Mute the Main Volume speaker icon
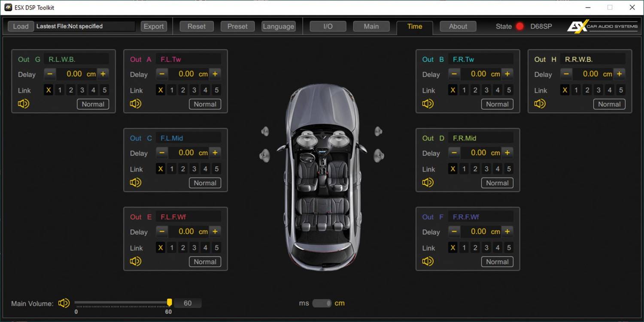This screenshot has height=322, width=644. (x=64, y=303)
